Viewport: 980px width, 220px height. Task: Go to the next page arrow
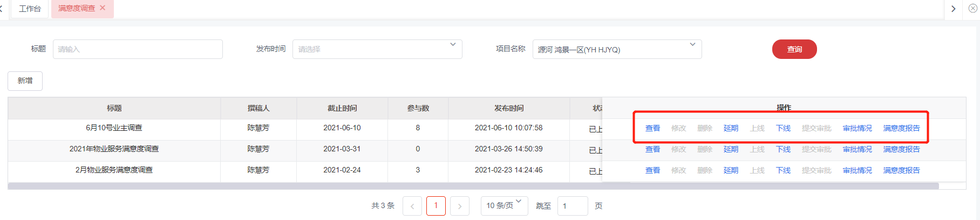pos(459,206)
